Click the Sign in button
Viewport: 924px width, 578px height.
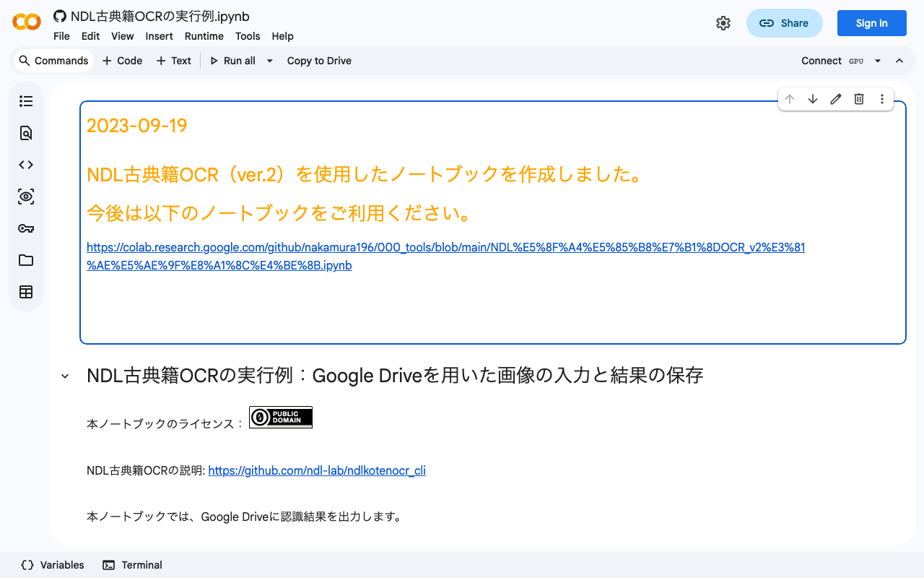coord(871,22)
